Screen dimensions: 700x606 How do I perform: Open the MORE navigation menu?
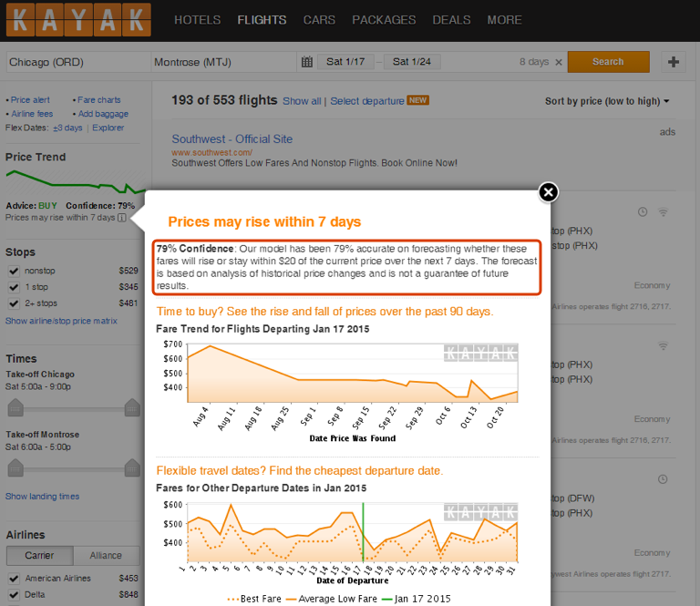tap(504, 20)
